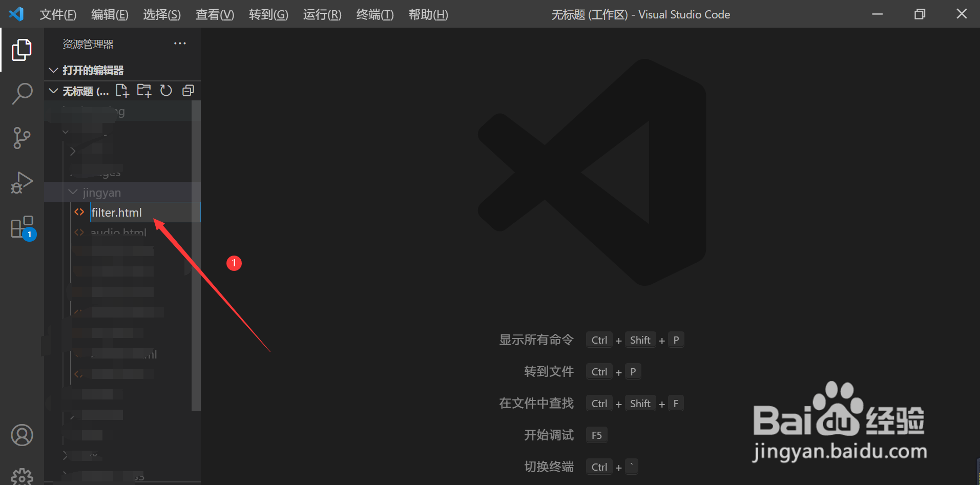
Task: Open the Extensions view icon
Action: (23, 227)
